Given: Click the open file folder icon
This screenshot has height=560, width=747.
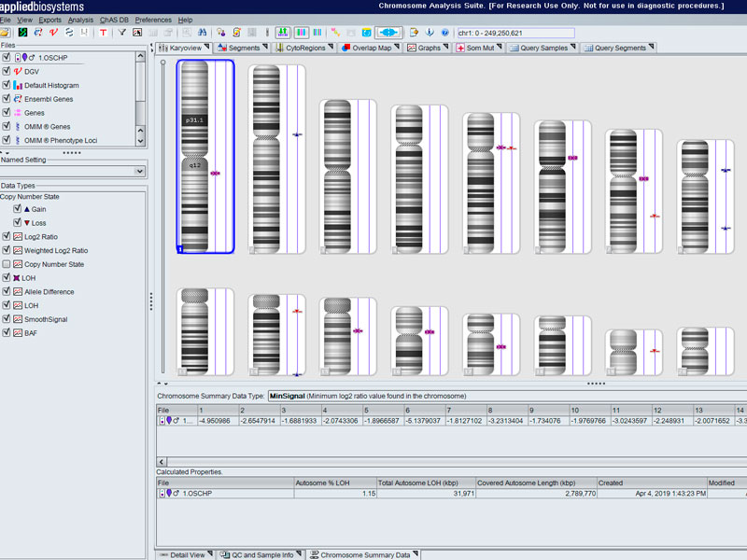Looking at the screenshot, I should click(x=7, y=33).
